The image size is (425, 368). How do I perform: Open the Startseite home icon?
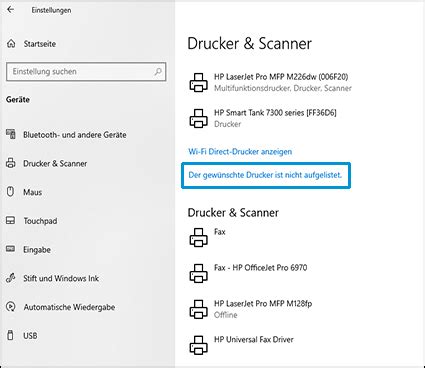coord(11,44)
